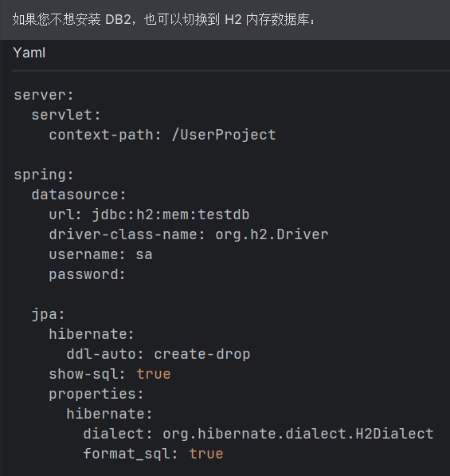Image resolution: width=450 pixels, height=476 pixels.
Task: Click the properties: key line
Action: tap(96, 394)
